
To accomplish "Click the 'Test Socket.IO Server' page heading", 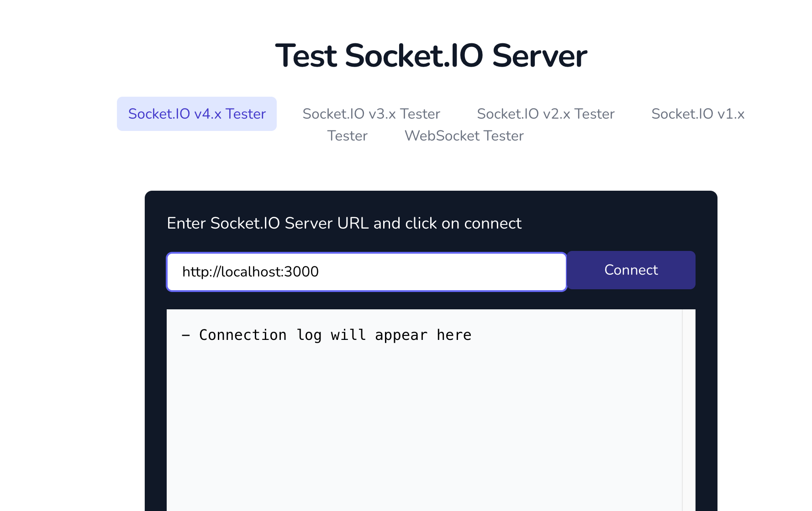I will pos(431,55).
